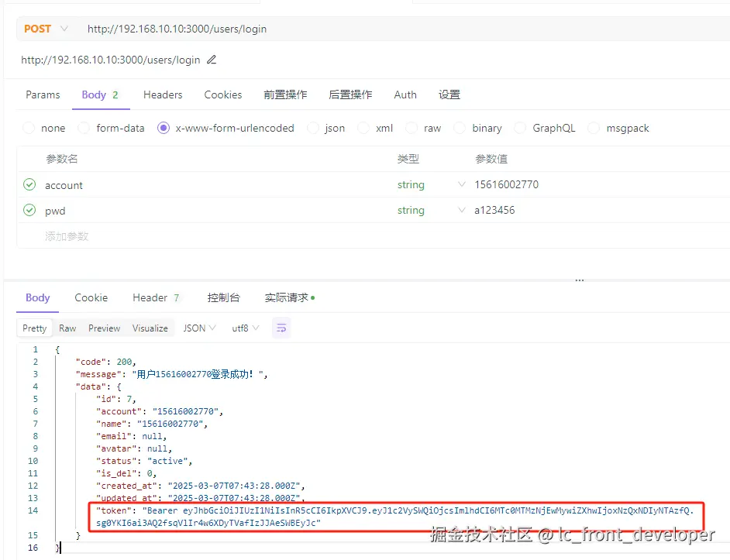Screen dimensions: 730x560
Task: Click the account parameter name cell
Action: (x=64, y=185)
